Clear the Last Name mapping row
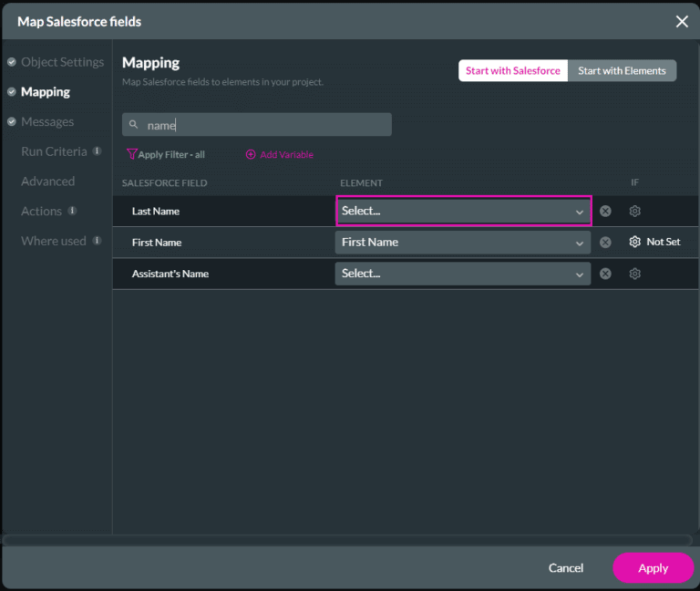The image size is (700, 591). (x=605, y=212)
